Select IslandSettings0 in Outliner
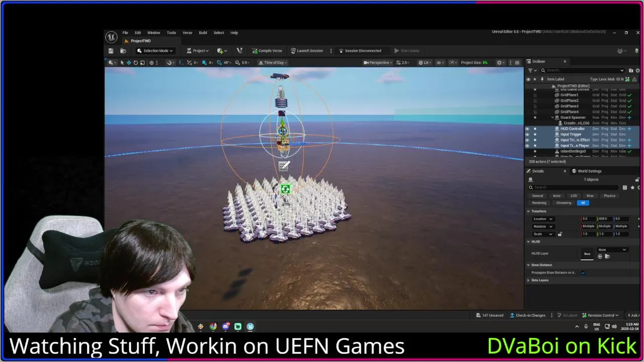 click(x=573, y=151)
